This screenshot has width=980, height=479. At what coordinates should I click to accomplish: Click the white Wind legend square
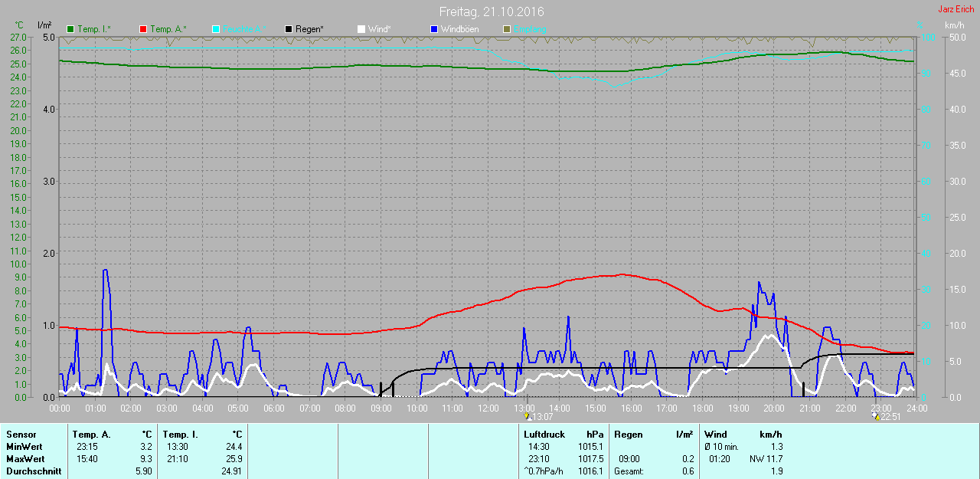point(361,29)
